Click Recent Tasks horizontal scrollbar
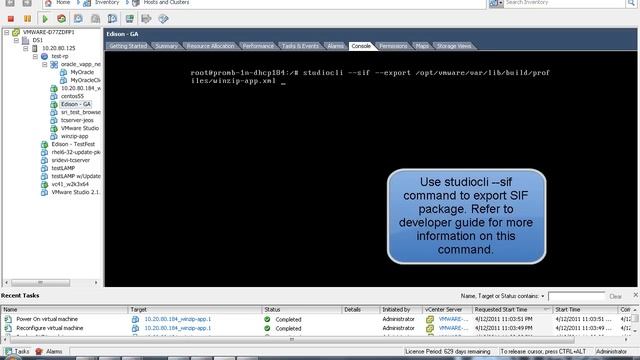Image resolution: width=640 pixels, height=360 pixels. point(291,340)
